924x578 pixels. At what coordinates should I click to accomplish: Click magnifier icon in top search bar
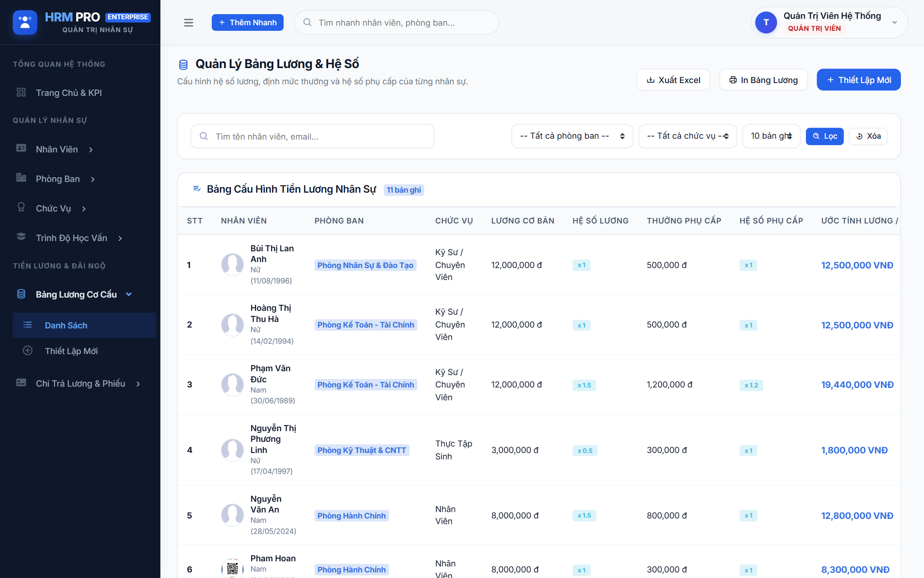point(307,22)
